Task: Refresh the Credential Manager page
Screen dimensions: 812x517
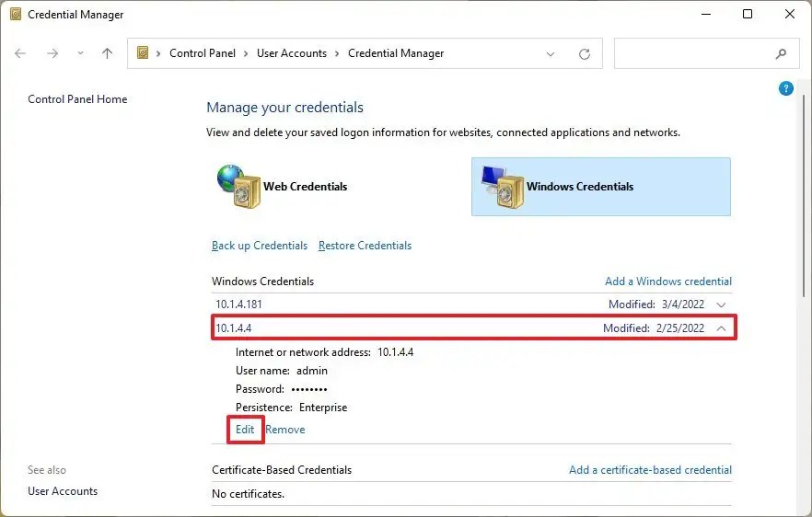Action: click(585, 54)
